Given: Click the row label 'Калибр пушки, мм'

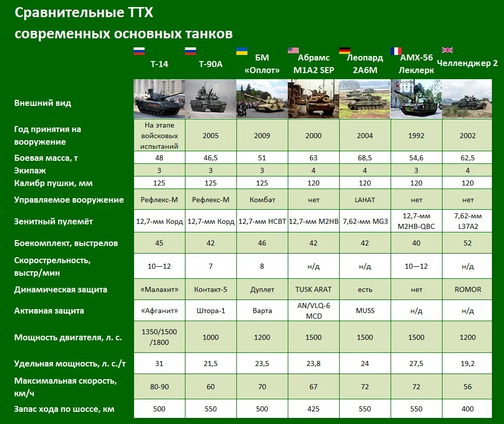Looking at the screenshot, I should pos(53,183).
